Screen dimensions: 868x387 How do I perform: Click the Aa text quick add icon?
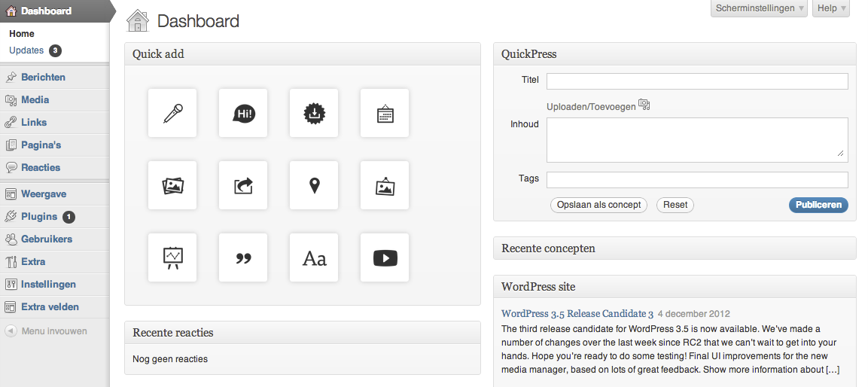click(x=314, y=257)
